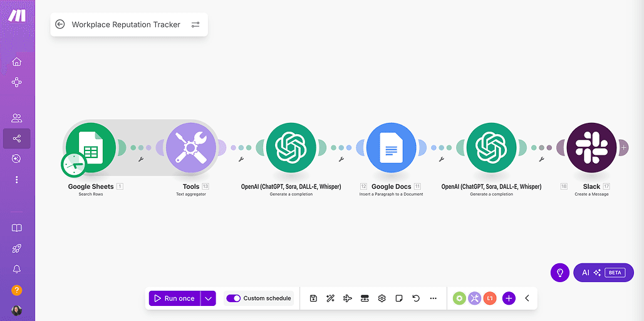Toggle the Custom schedule switch
The image size is (644, 321).
click(233, 298)
